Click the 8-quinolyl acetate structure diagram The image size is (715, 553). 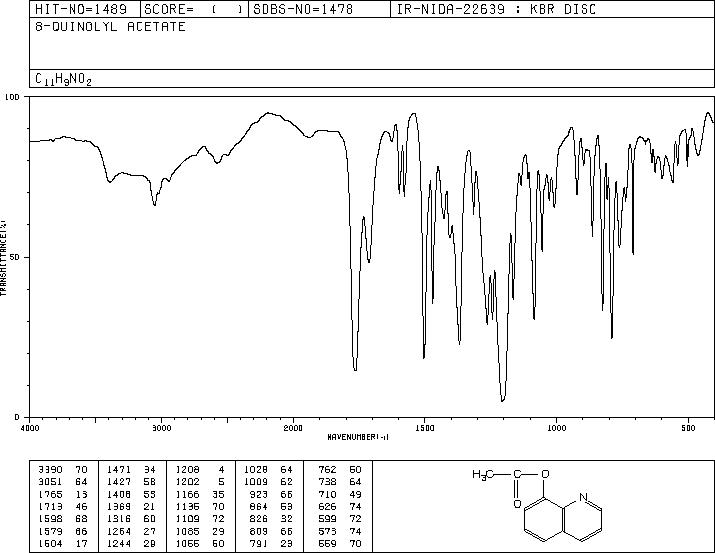[x=537, y=505]
